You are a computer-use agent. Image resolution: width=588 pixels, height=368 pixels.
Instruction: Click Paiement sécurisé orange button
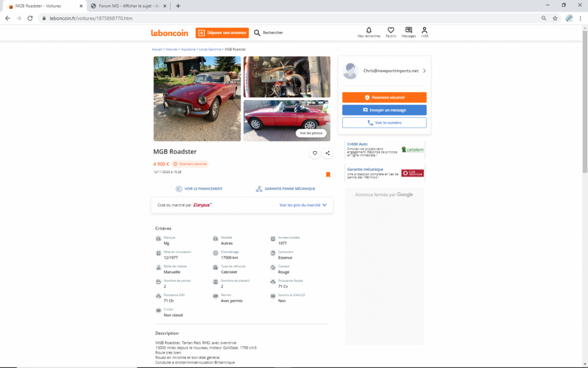[x=384, y=97]
